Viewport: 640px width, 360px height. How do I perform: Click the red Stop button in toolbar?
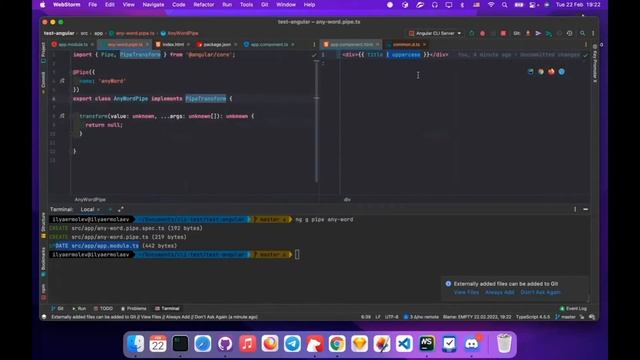coord(503,33)
